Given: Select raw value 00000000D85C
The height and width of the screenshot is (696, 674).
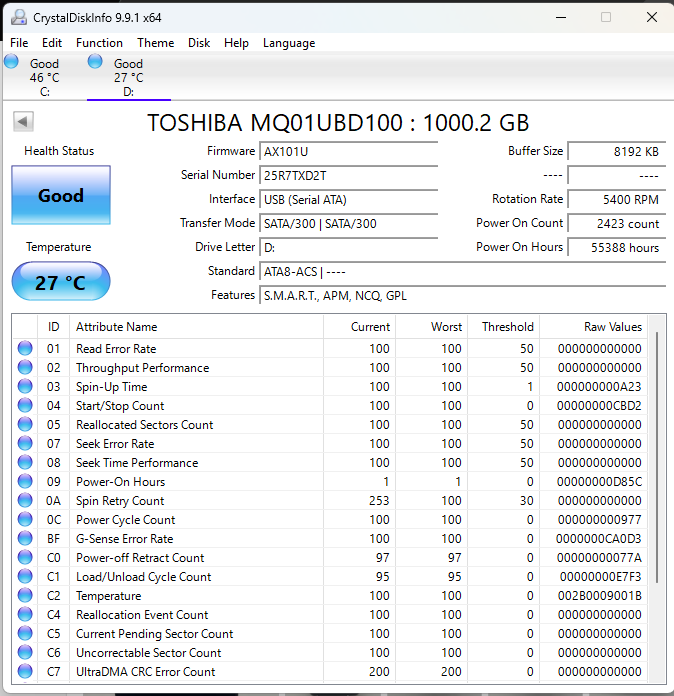Looking at the screenshot, I should pos(599,482).
